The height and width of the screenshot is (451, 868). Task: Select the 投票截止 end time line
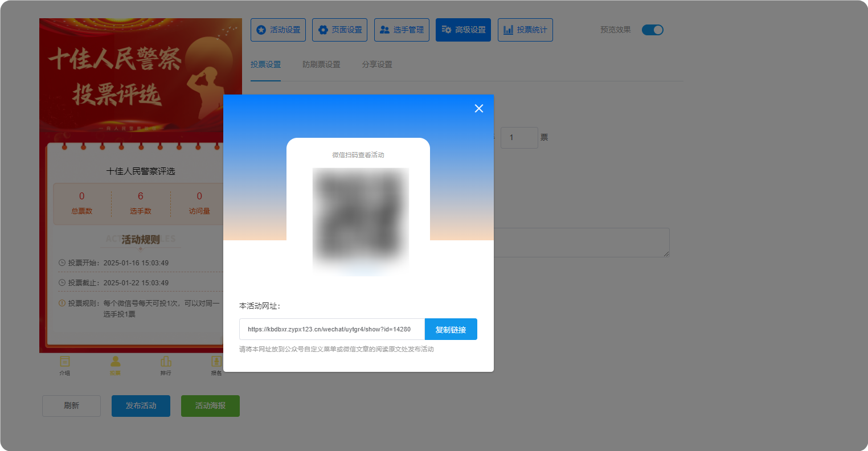(x=113, y=282)
